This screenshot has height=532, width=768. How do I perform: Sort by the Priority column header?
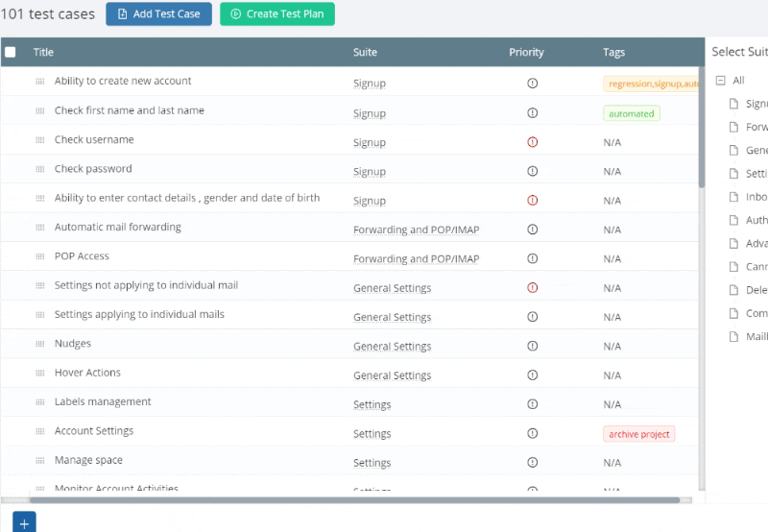(x=526, y=52)
